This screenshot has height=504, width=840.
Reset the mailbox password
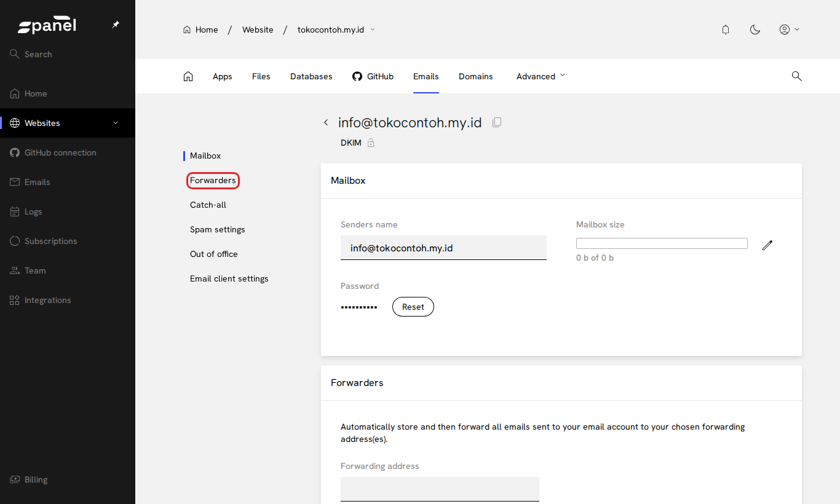click(x=413, y=307)
